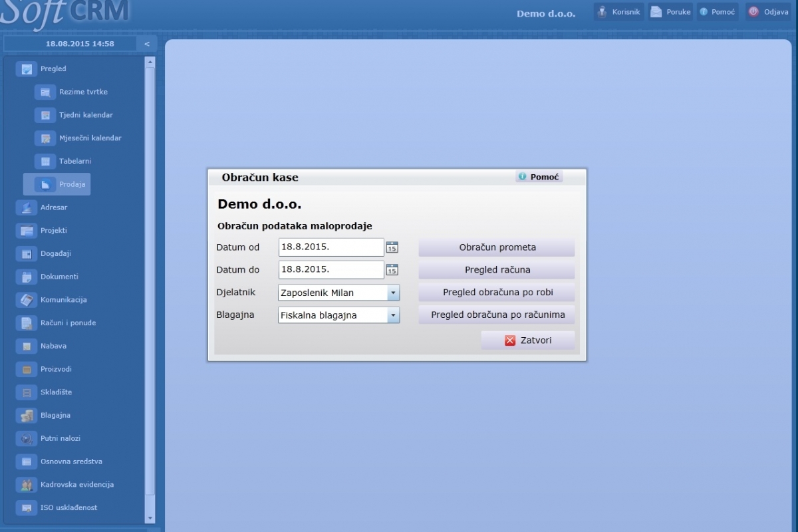Select the Zaposlenik Milan value
Image resolution: width=798 pixels, height=532 pixels.
click(317, 293)
